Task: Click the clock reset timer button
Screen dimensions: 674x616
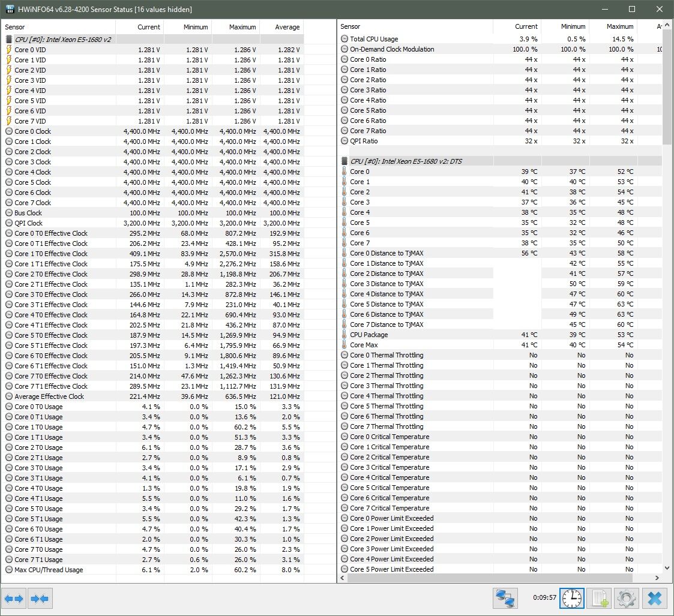Action: [x=572, y=598]
